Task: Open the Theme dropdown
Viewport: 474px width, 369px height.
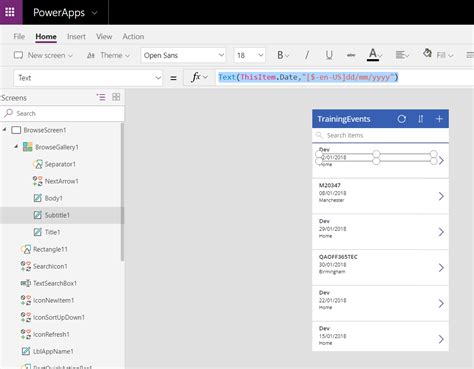Action: tap(108, 55)
